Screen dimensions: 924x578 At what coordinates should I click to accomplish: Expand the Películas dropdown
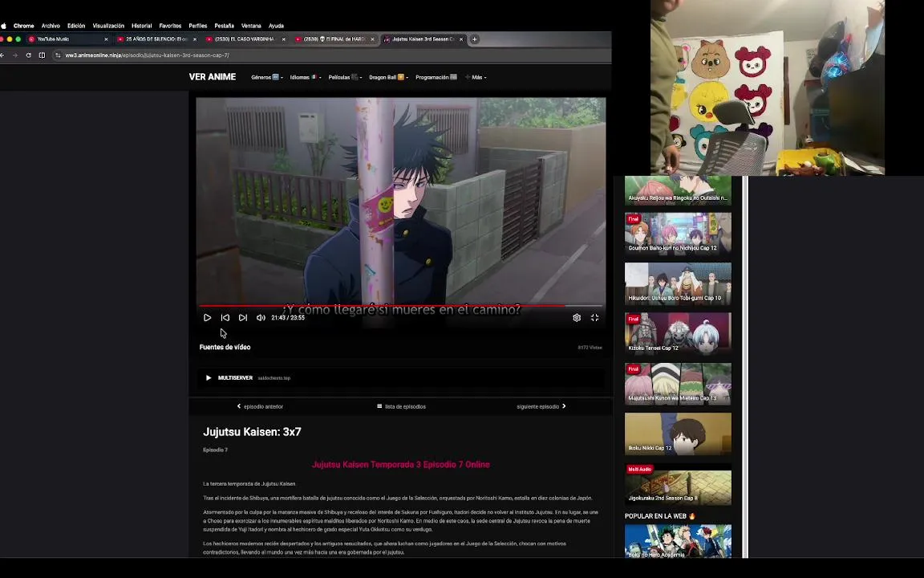345,77
